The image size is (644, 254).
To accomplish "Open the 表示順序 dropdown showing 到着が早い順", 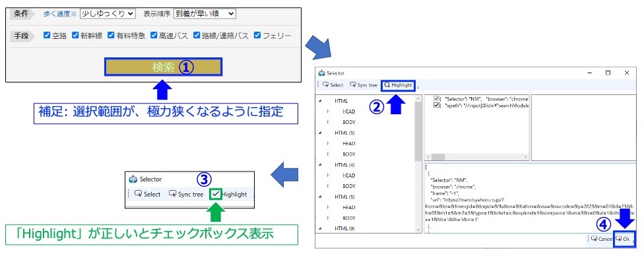I will point(205,14).
